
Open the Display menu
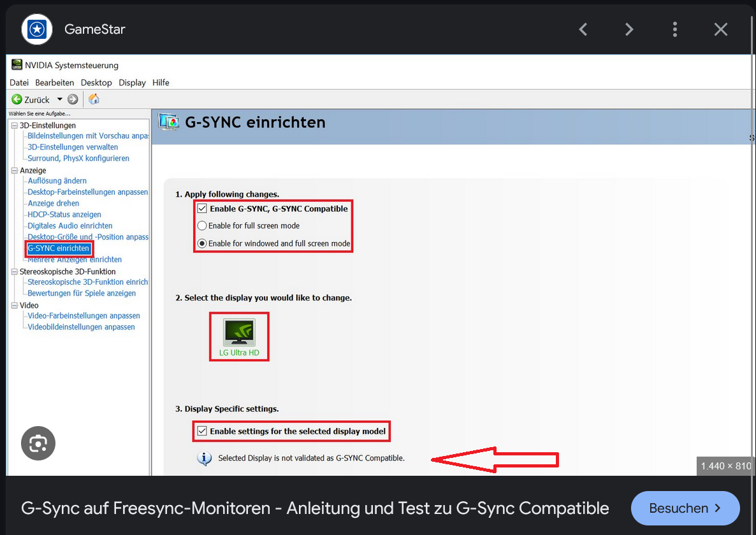click(132, 82)
